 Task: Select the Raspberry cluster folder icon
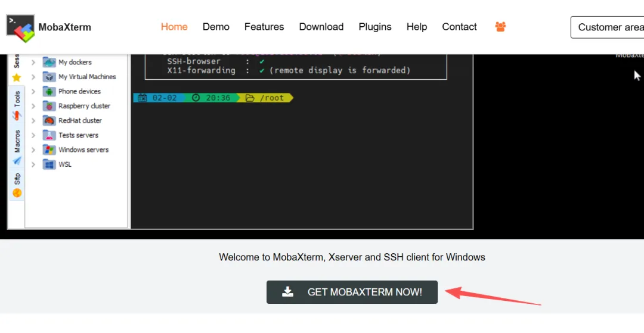coord(49,106)
